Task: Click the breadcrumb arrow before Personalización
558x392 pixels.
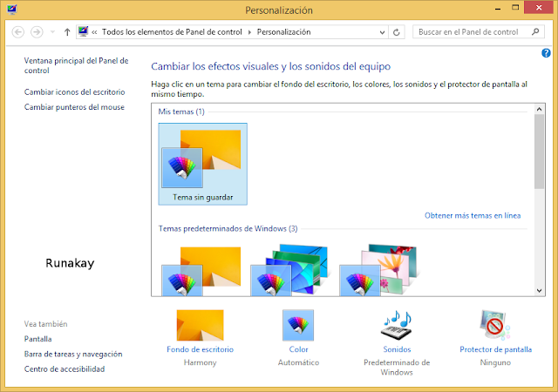Action: [249, 32]
